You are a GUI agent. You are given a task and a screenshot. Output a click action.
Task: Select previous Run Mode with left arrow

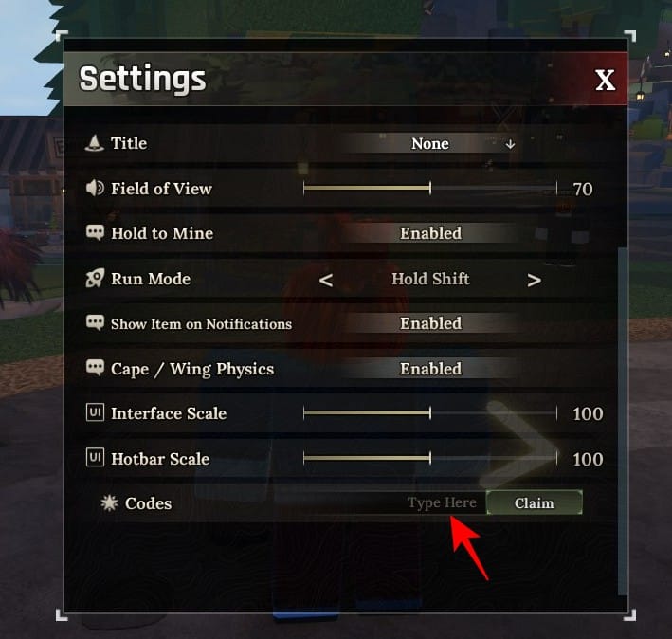pyautogui.click(x=326, y=281)
